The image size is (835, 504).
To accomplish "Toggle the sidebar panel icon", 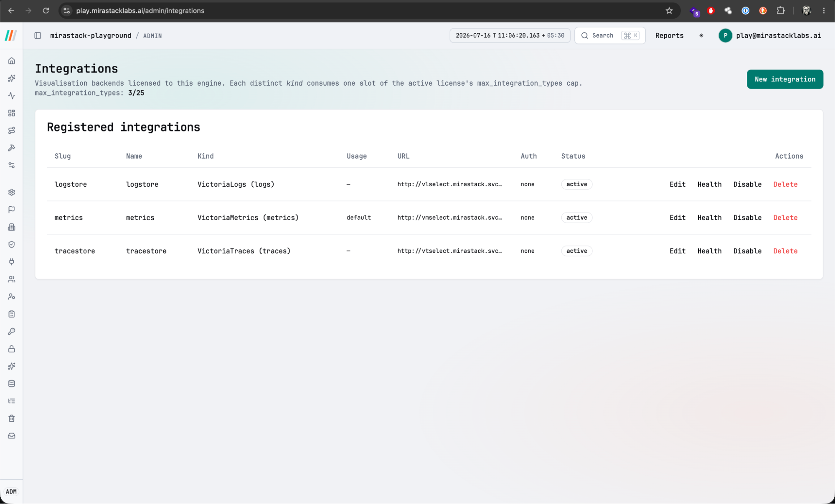I will point(38,36).
